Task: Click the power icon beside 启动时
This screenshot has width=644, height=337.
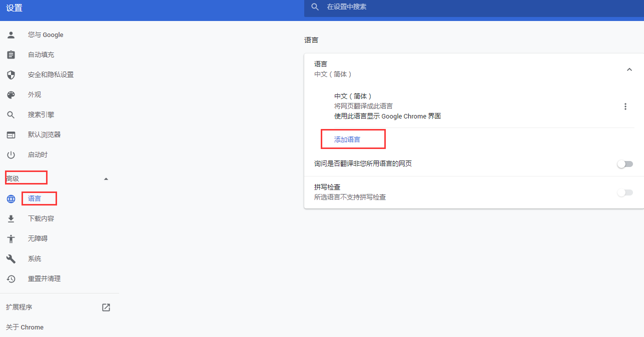Action: [x=11, y=155]
